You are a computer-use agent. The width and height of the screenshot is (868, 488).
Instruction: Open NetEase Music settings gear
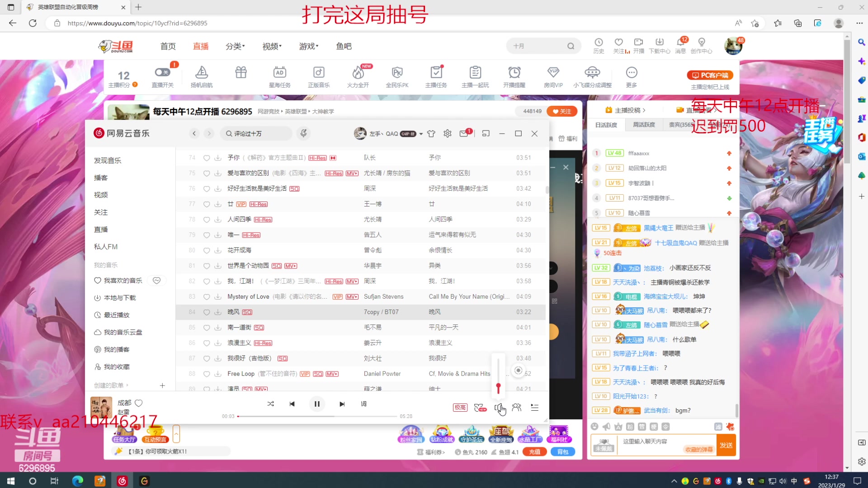coord(448,133)
